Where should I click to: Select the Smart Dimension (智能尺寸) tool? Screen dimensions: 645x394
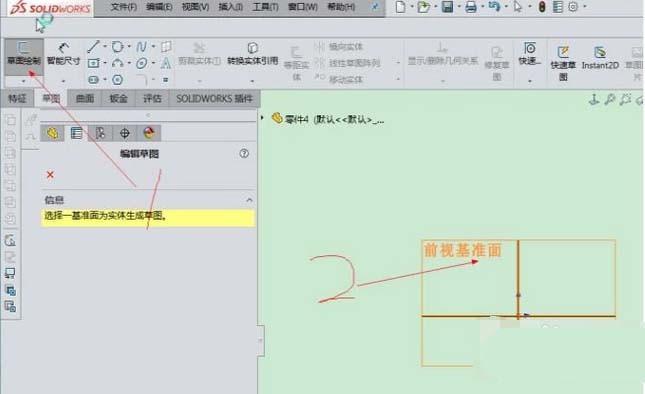tap(63, 53)
